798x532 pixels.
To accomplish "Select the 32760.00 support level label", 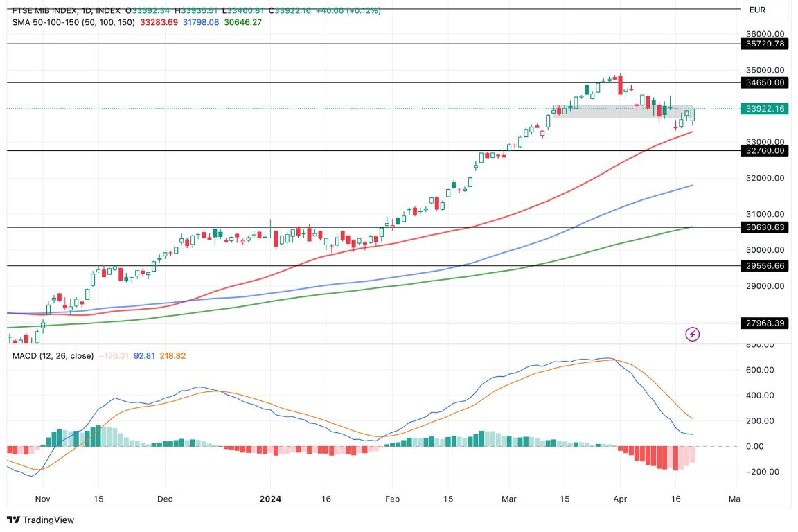I will click(x=765, y=150).
